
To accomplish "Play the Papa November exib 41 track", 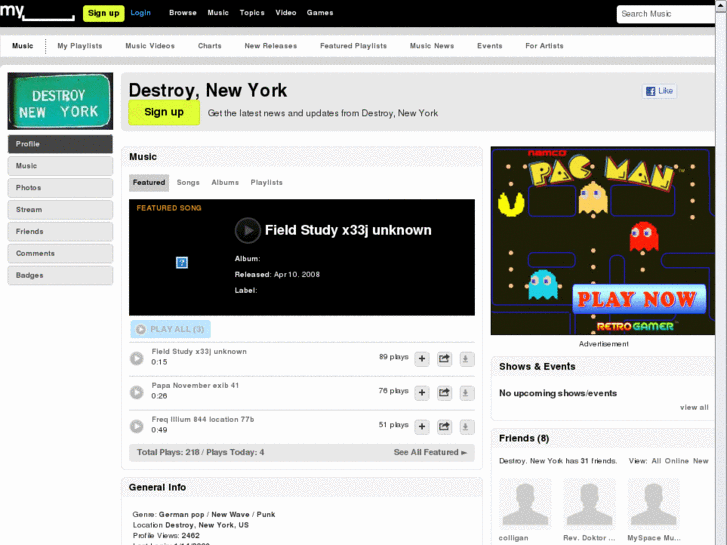I will pyautogui.click(x=136, y=392).
